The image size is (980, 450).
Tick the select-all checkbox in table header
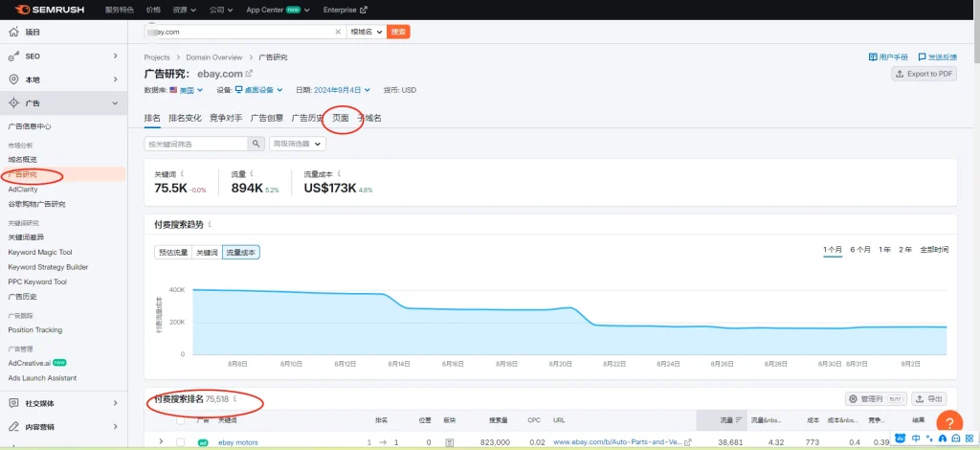click(181, 420)
